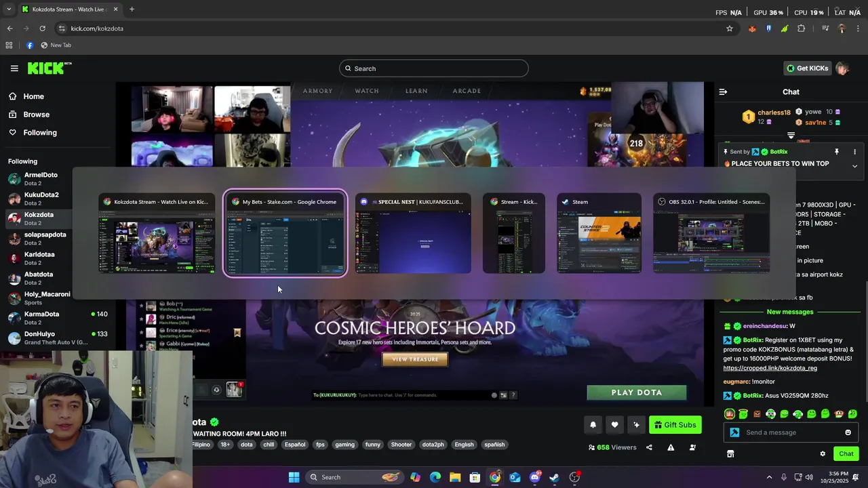Open the Kick sidebar hamburger menu

pyautogui.click(x=14, y=68)
